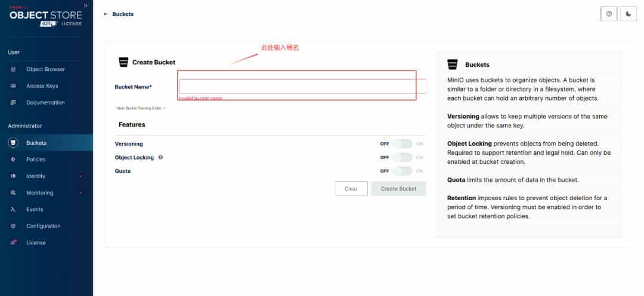Image resolution: width=644 pixels, height=296 pixels.
Task: Toggle the Object Locking switch
Action: pos(402,157)
